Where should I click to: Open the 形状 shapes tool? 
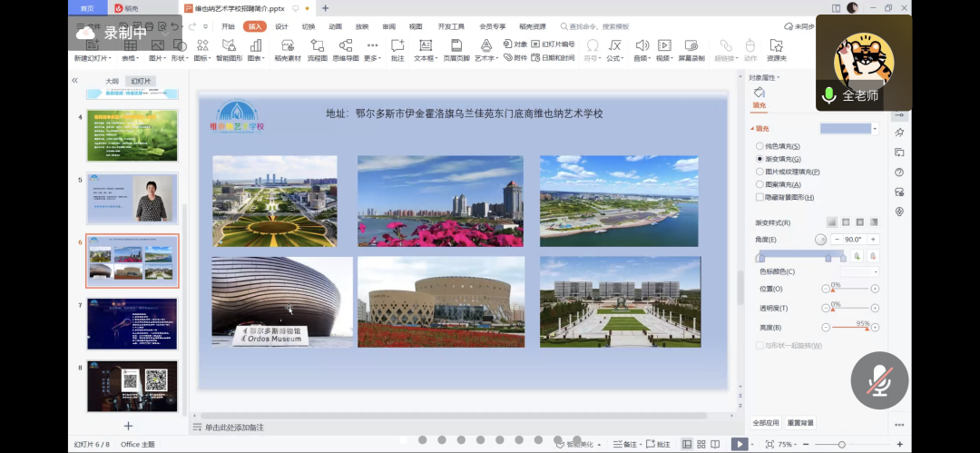tap(180, 46)
